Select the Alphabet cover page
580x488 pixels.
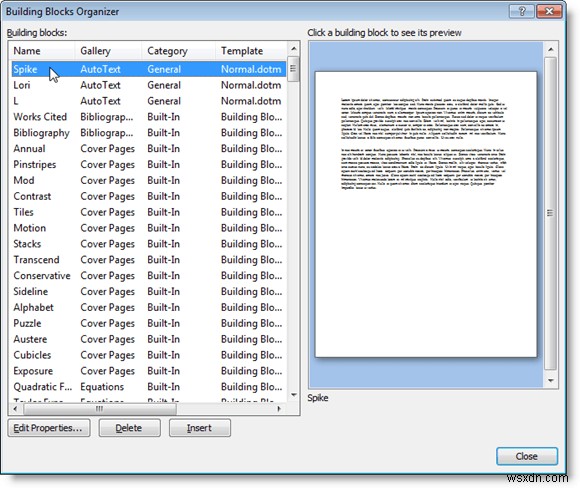(x=149, y=307)
